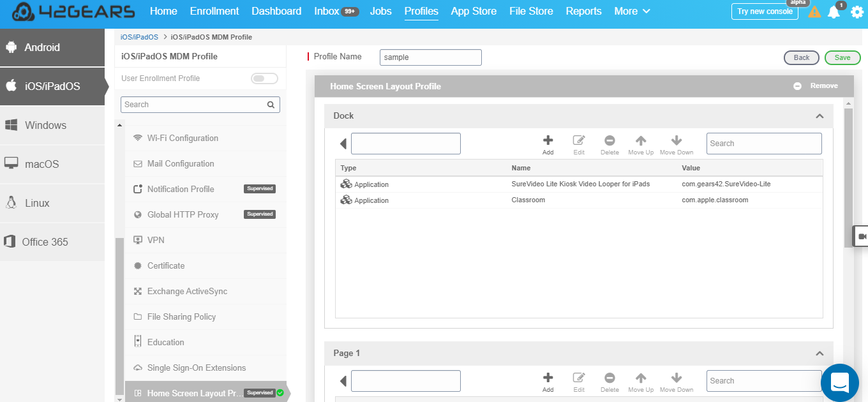This screenshot has height=402, width=868.
Task: Click Try new console button
Action: [765, 11]
